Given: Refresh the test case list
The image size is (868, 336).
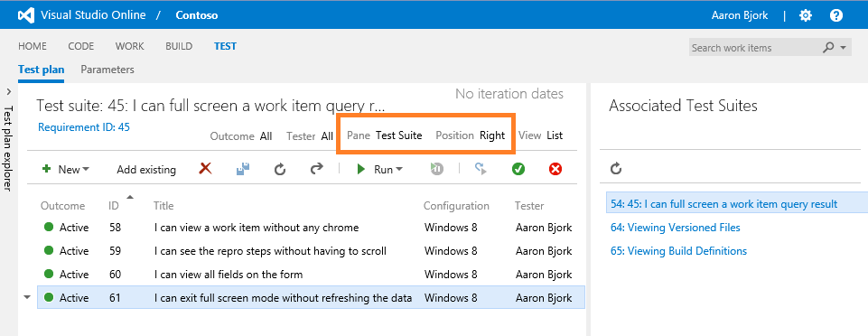Looking at the screenshot, I should [x=280, y=170].
